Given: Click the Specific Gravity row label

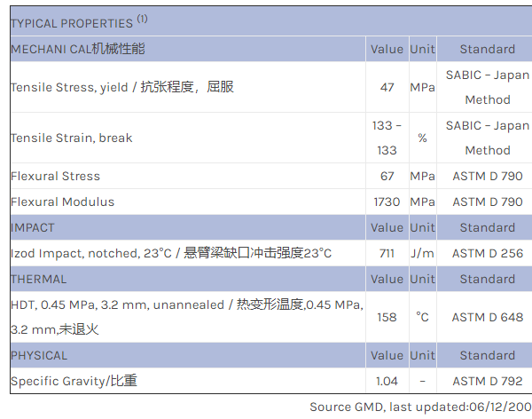Looking at the screenshot, I should [74, 381].
